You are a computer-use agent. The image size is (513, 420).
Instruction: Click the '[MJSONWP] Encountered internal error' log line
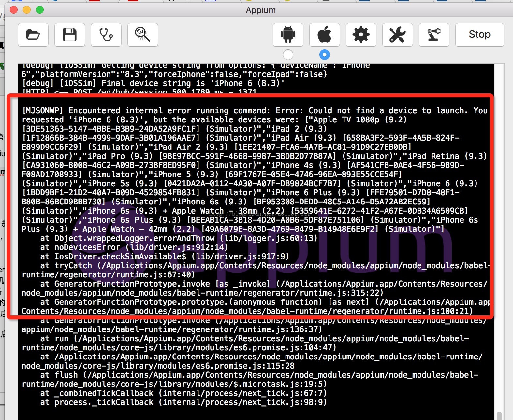click(x=255, y=111)
